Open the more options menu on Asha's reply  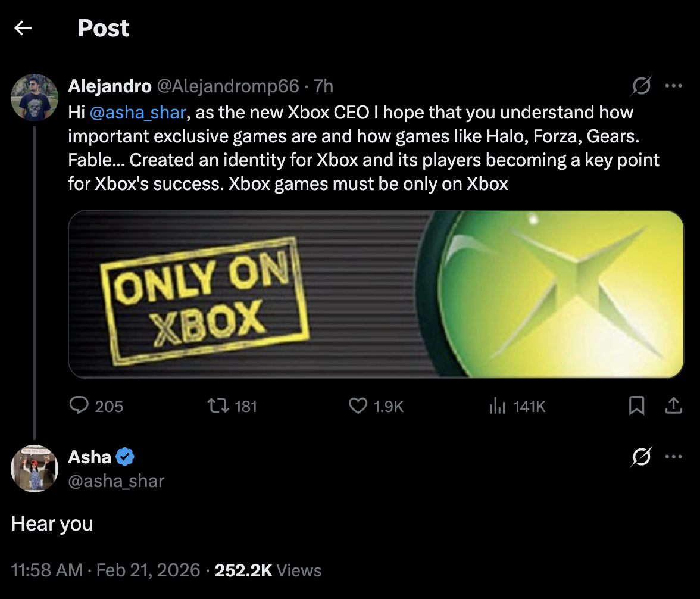674,457
